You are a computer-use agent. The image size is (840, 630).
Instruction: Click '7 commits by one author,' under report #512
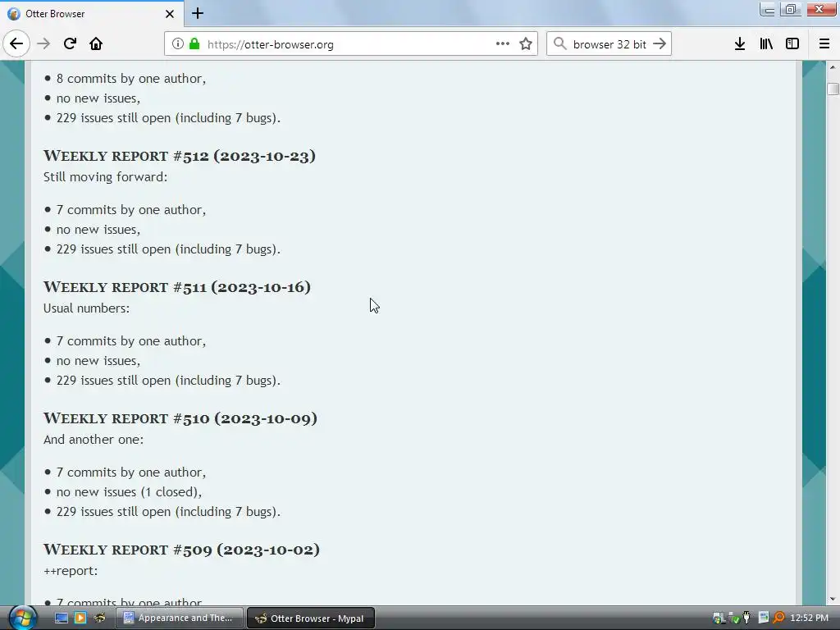point(131,209)
